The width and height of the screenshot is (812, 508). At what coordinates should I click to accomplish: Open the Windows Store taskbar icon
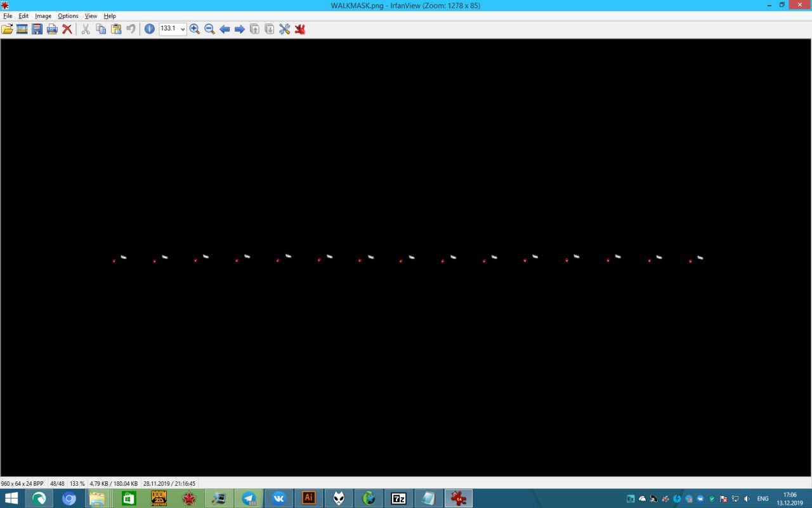[x=128, y=498]
